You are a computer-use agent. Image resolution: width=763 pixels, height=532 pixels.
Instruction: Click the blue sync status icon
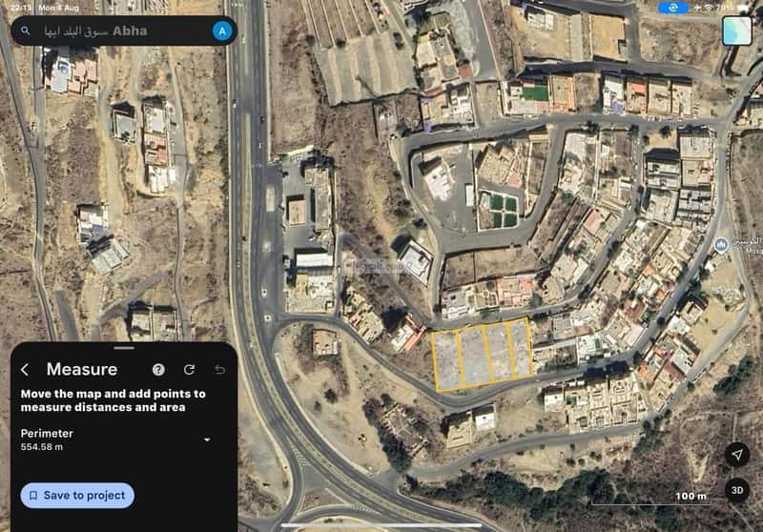[x=673, y=8]
